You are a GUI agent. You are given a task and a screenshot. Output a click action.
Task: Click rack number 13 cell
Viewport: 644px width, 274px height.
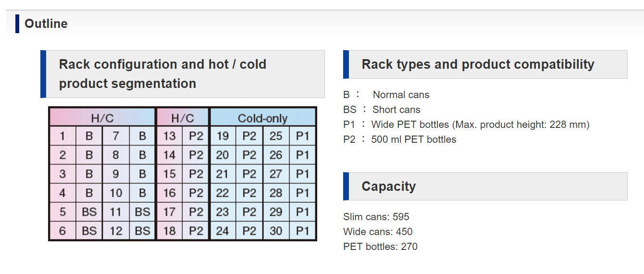169,136
